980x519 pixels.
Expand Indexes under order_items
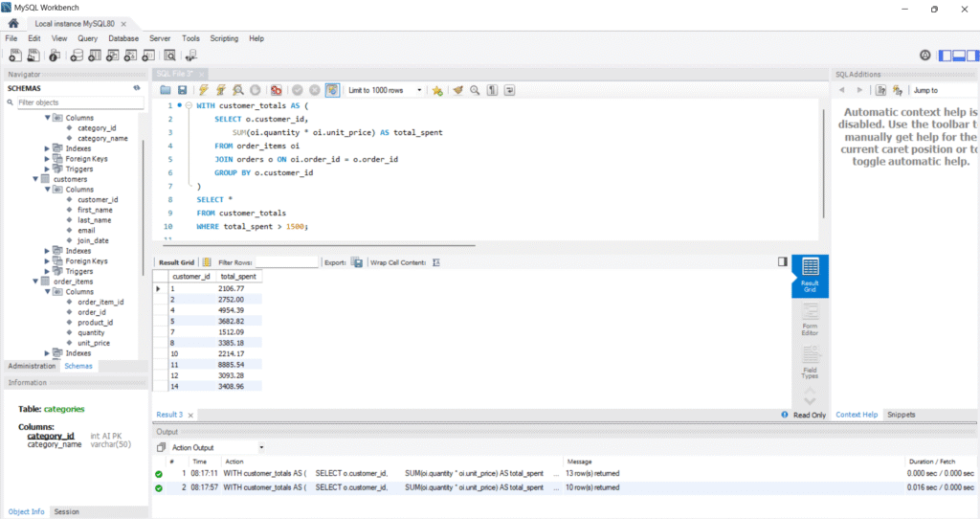tap(47, 353)
